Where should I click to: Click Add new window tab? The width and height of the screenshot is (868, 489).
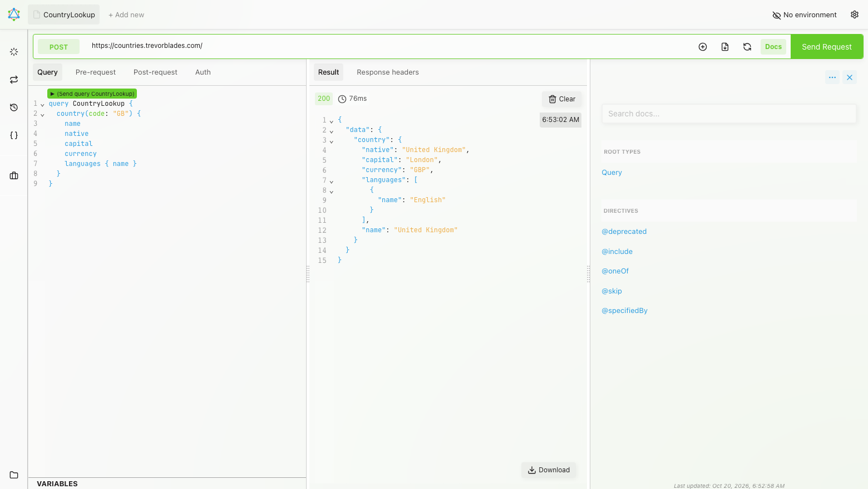click(126, 15)
